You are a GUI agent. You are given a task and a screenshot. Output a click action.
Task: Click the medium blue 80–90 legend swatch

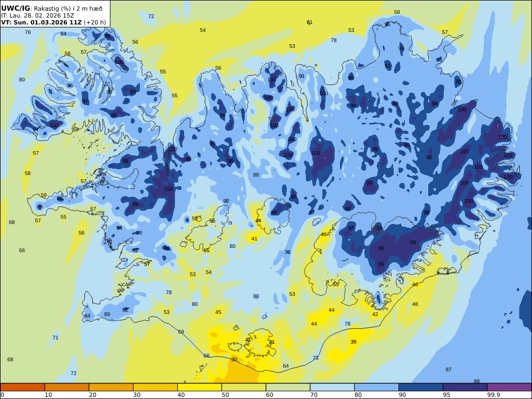(377, 387)
